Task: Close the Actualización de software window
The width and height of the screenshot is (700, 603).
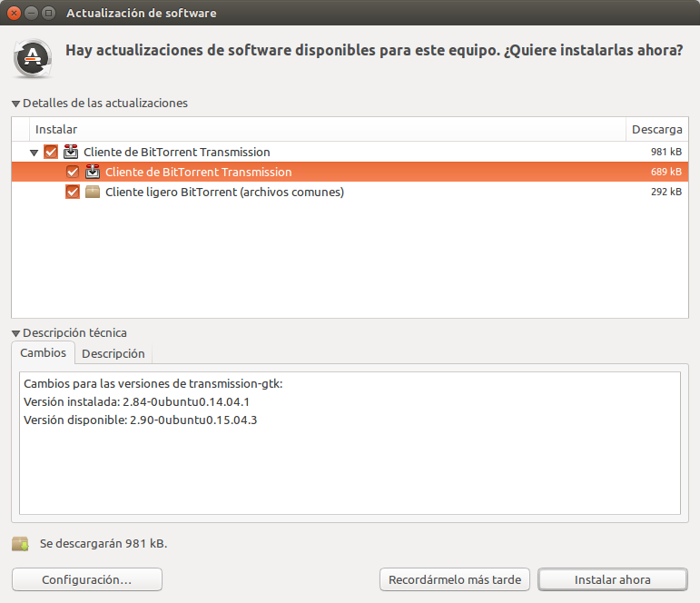Action: coord(14,14)
